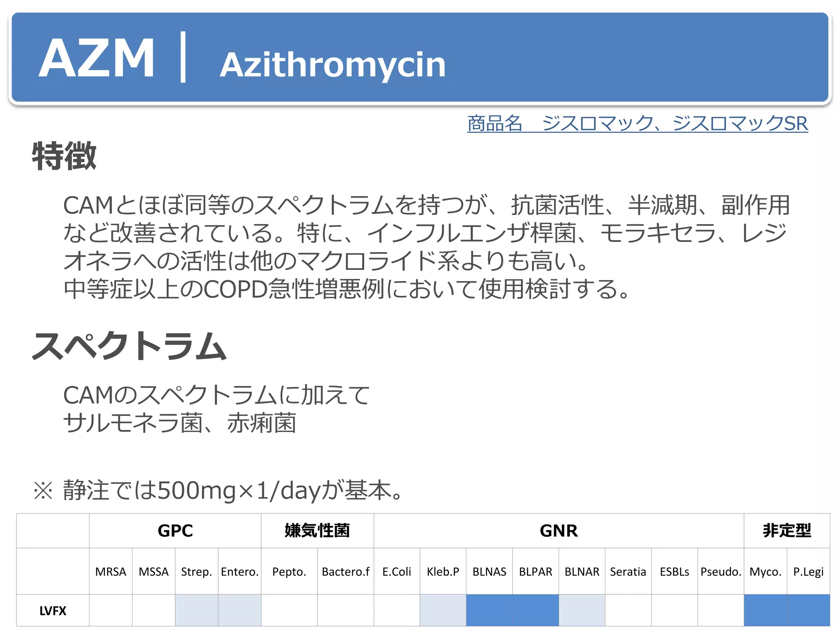Select the P.Legi column cell
Viewport: 840px width, 630px height.
tap(808, 571)
